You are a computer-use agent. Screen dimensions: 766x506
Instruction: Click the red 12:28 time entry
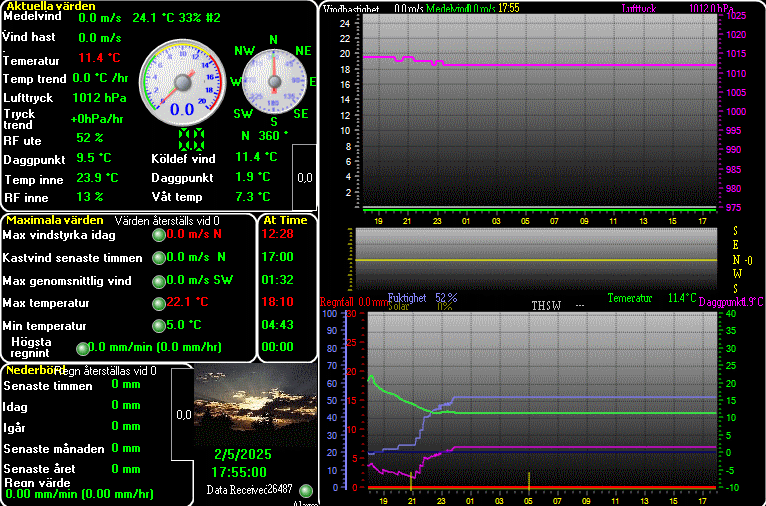pyautogui.click(x=277, y=234)
